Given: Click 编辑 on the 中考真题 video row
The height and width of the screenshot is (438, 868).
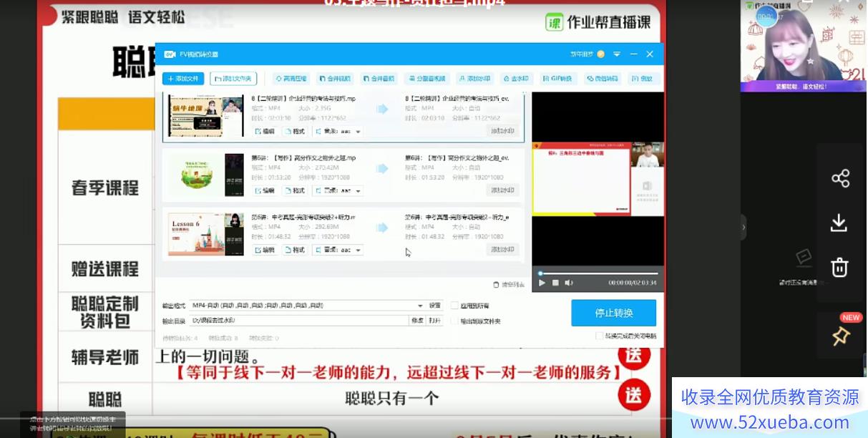Looking at the screenshot, I should click(264, 250).
